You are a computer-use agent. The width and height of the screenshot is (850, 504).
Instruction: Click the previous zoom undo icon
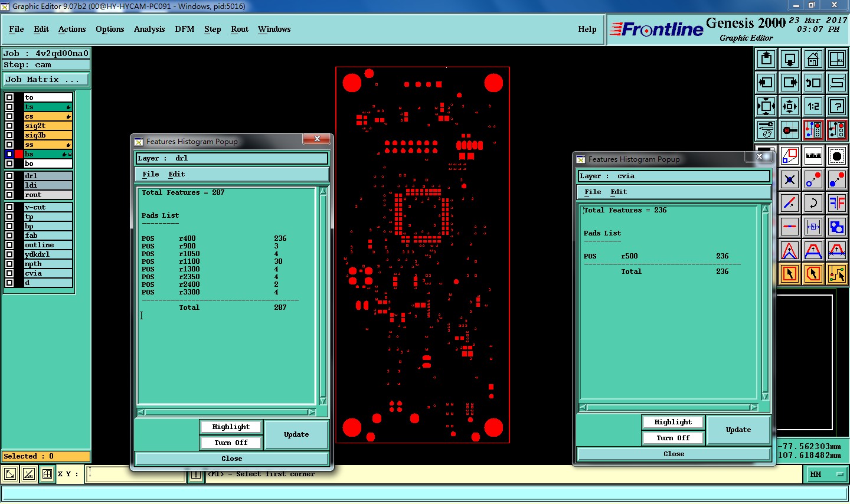(x=813, y=83)
